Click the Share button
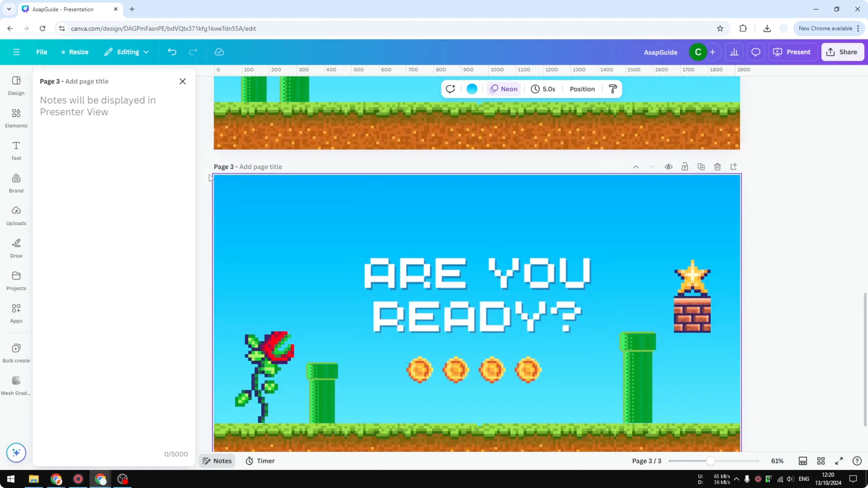 coord(842,52)
